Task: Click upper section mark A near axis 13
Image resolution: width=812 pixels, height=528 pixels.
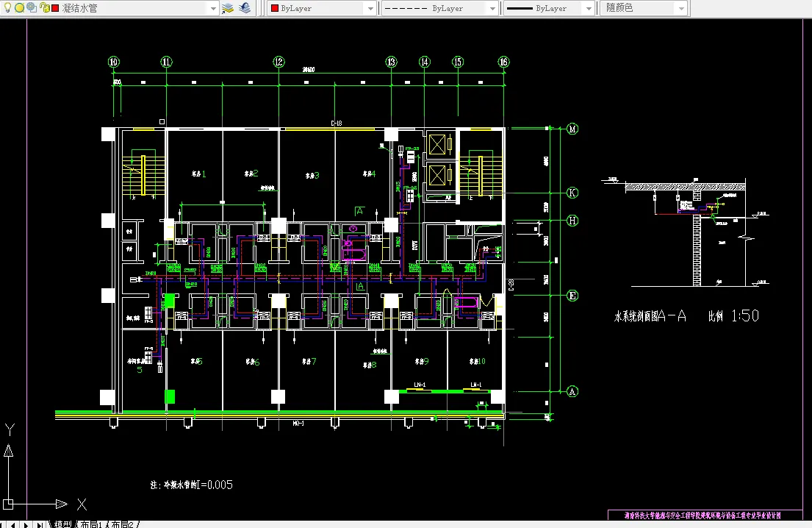Action: pos(359,211)
